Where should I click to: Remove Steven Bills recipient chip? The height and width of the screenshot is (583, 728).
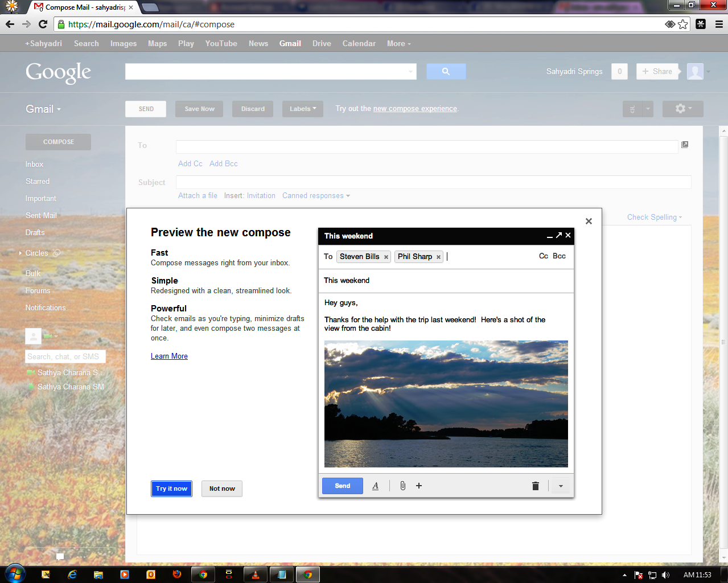[386, 257]
